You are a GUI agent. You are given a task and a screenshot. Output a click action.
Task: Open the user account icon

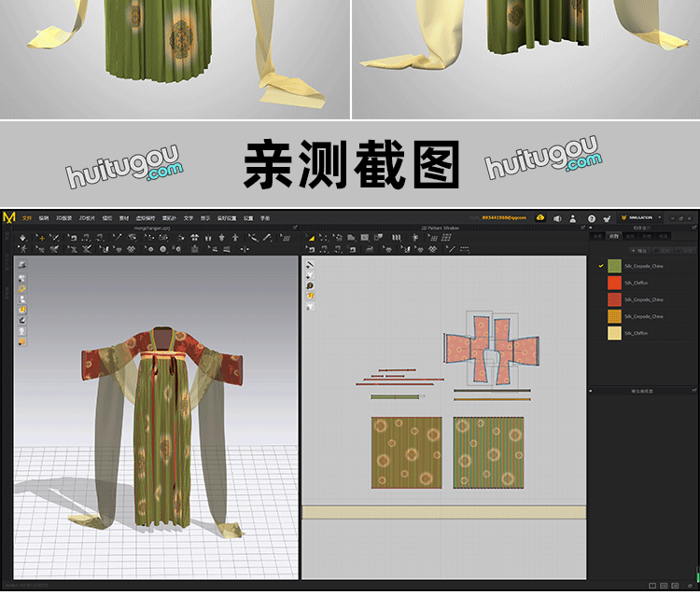[x=574, y=217]
